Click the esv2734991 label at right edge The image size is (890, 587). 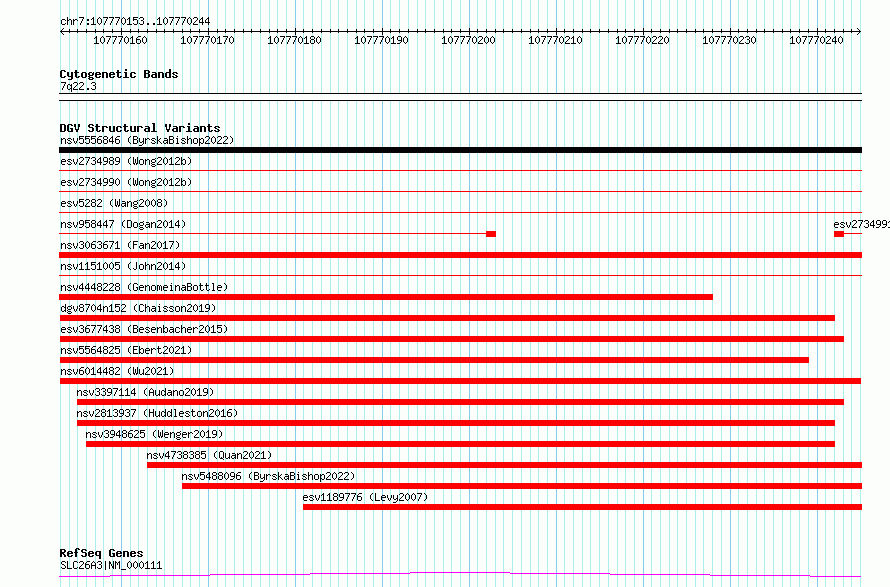(861, 224)
